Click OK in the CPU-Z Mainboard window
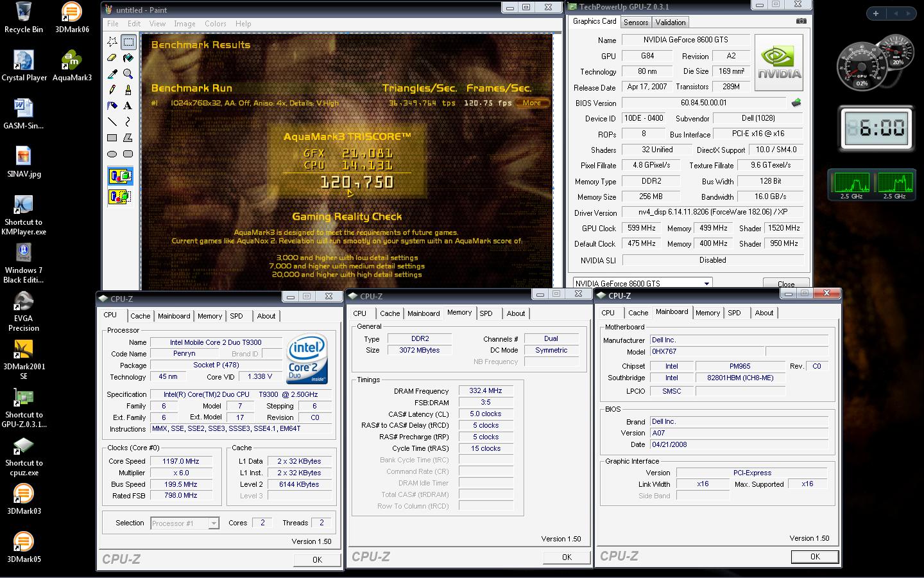Screen dimensions: 924x578 point(815,556)
